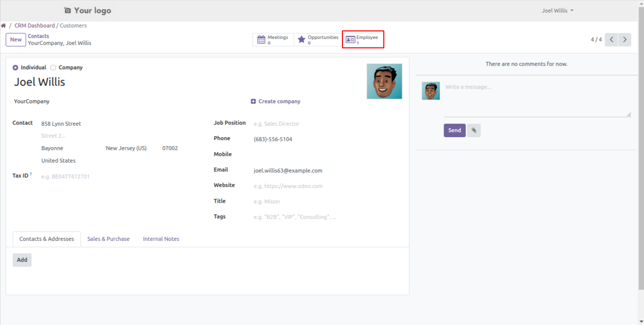644x325 pixels.
Task: Click the no comments for now text
Action: pos(526,64)
